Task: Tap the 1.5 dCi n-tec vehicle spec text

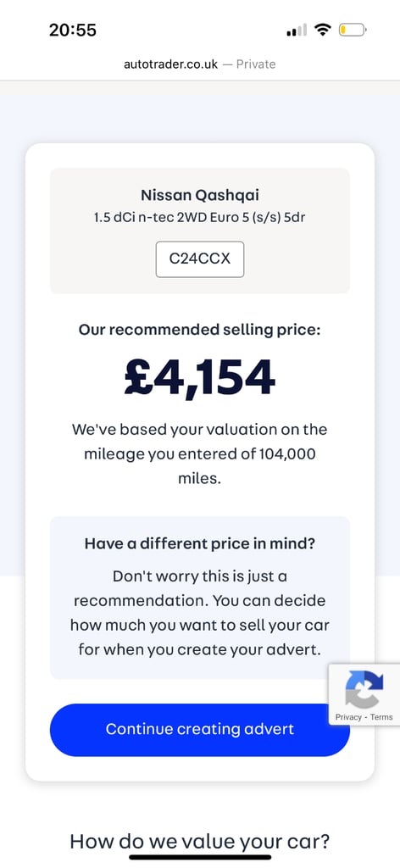Action: [x=200, y=218]
